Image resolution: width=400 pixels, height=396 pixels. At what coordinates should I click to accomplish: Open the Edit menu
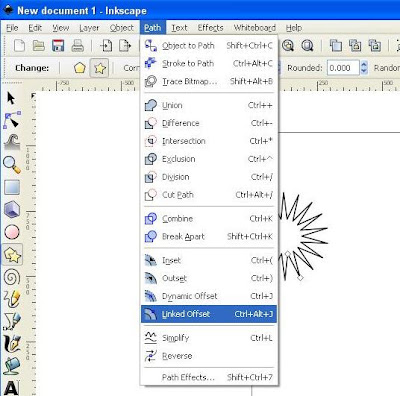[35, 28]
